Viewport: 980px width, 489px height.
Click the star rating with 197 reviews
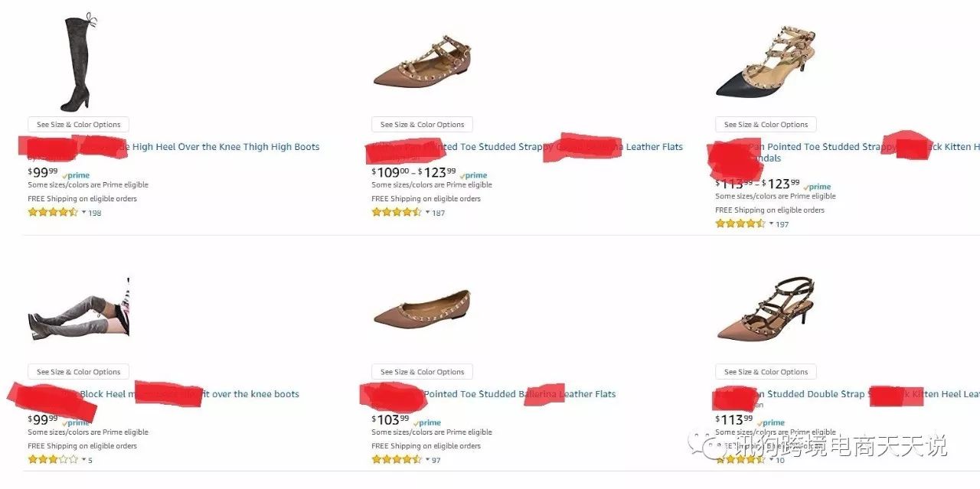[x=740, y=224]
